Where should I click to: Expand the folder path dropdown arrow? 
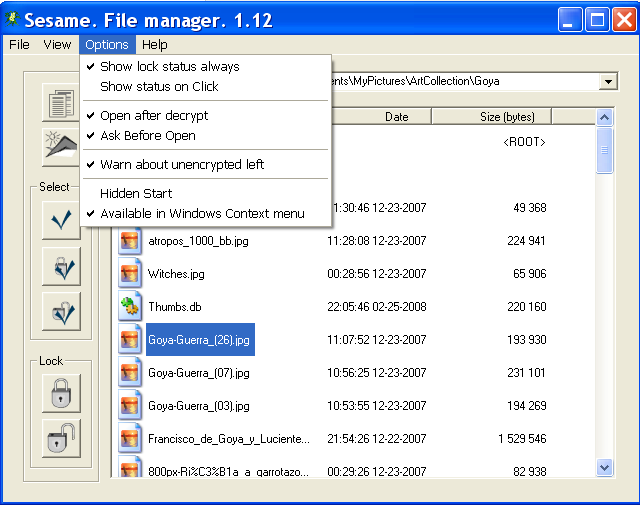click(x=609, y=81)
